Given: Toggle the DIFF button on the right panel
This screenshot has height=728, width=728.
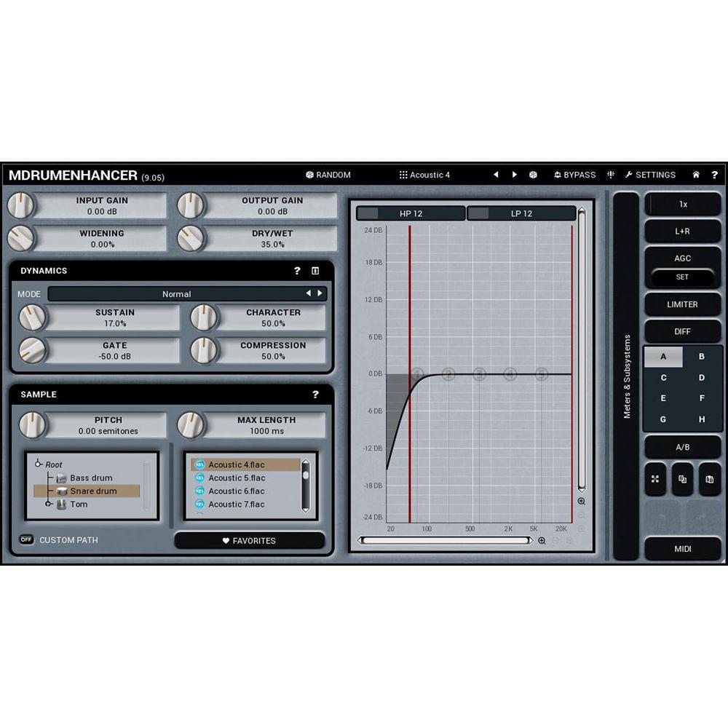Looking at the screenshot, I should [682, 331].
